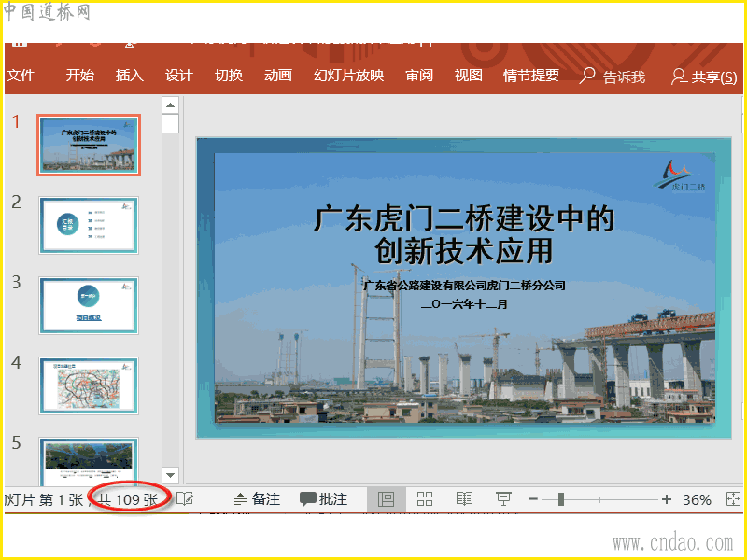Switch to the 开始 ribbon tab
Viewport: 747px width, 560px height.
coord(80,76)
